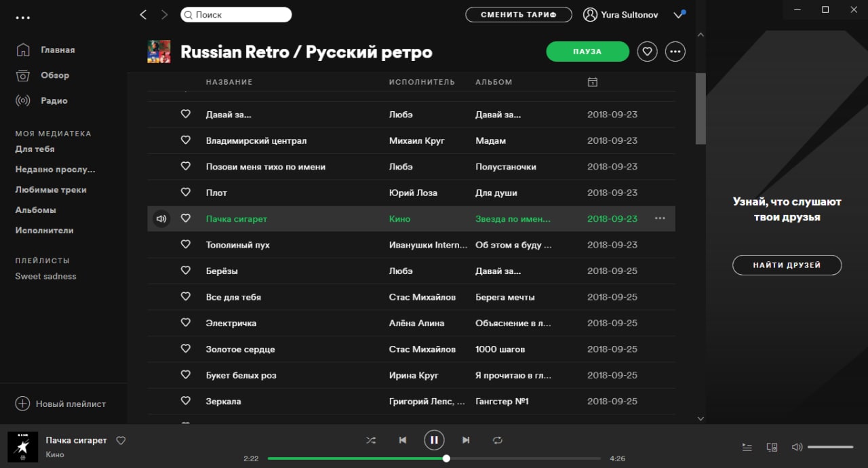Screen dimensions: 868x468
Task: Select the track name Тополиный пух
Action: 237,245
